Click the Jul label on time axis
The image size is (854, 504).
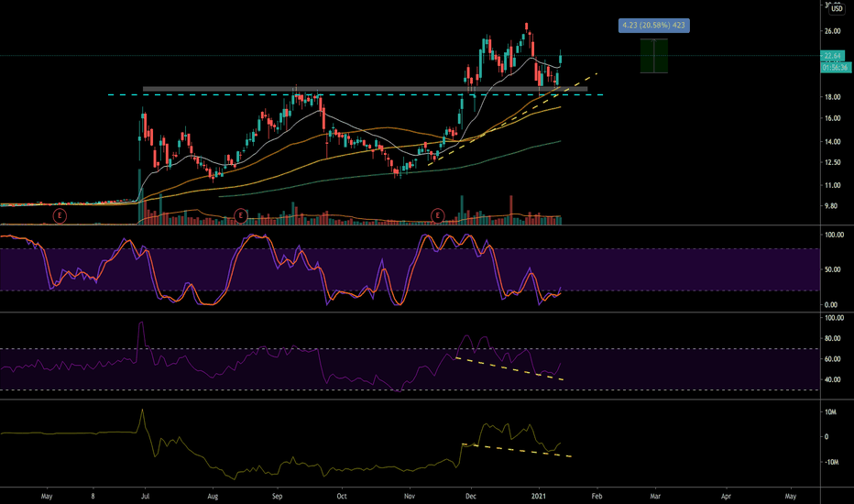click(145, 496)
